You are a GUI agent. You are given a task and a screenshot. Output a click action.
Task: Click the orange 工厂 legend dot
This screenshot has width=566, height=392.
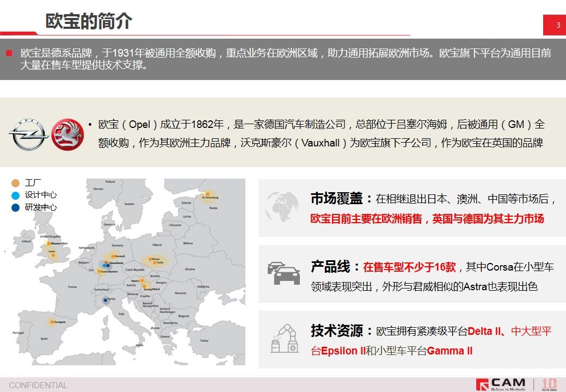(16, 183)
